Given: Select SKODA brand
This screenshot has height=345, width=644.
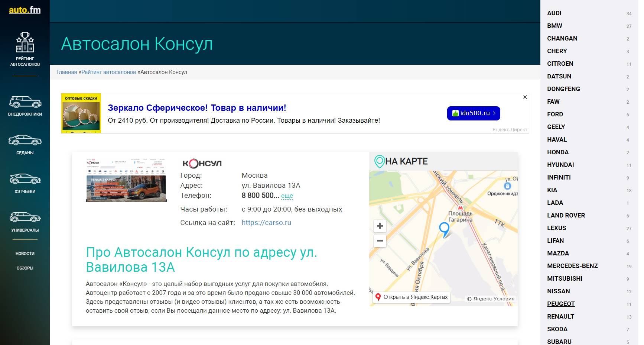Looking at the screenshot, I should [x=557, y=329].
